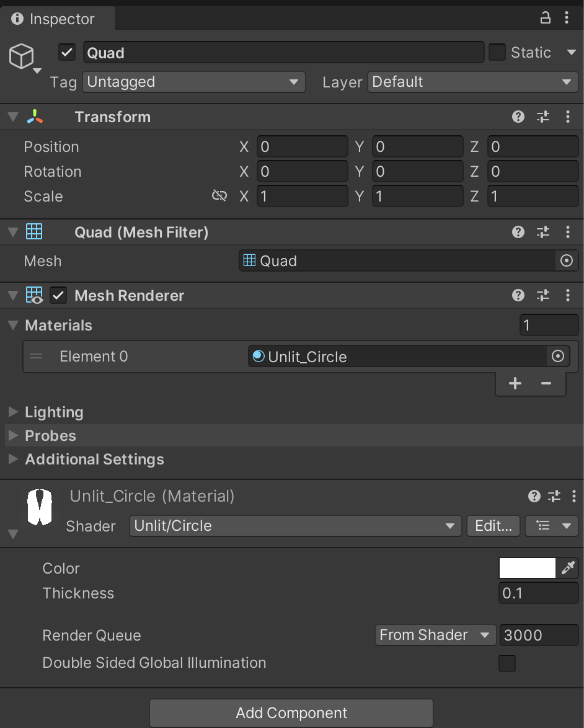
Task: Click the broken chain link icon beside Scale
Action: pyautogui.click(x=219, y=195)
